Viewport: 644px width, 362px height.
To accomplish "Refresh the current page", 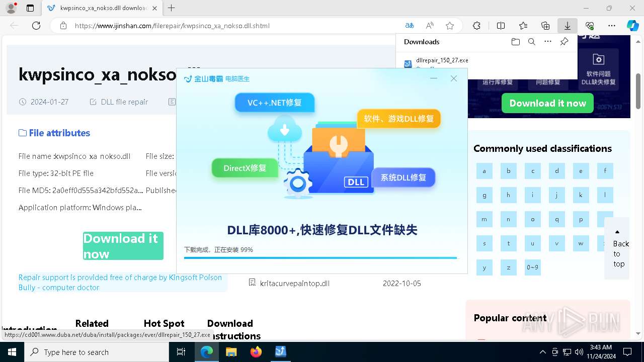I will (x=36, y=26).
